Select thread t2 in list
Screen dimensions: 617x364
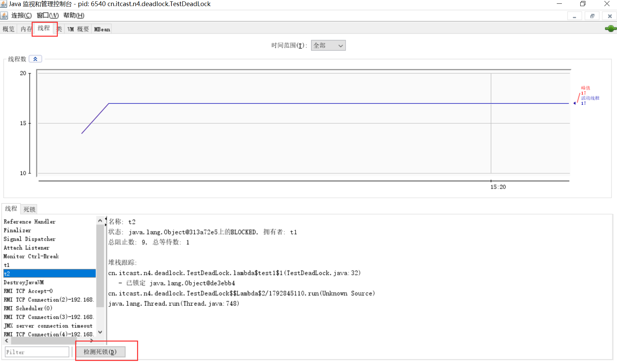(x=50, y=274)
